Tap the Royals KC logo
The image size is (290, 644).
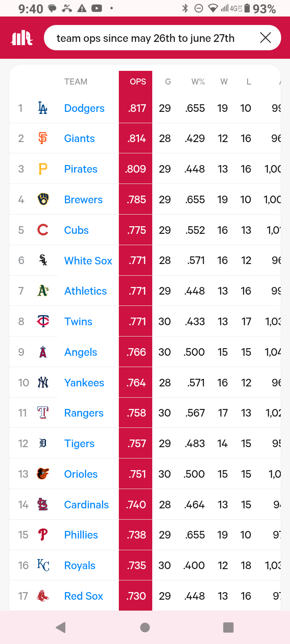(43, 565)
